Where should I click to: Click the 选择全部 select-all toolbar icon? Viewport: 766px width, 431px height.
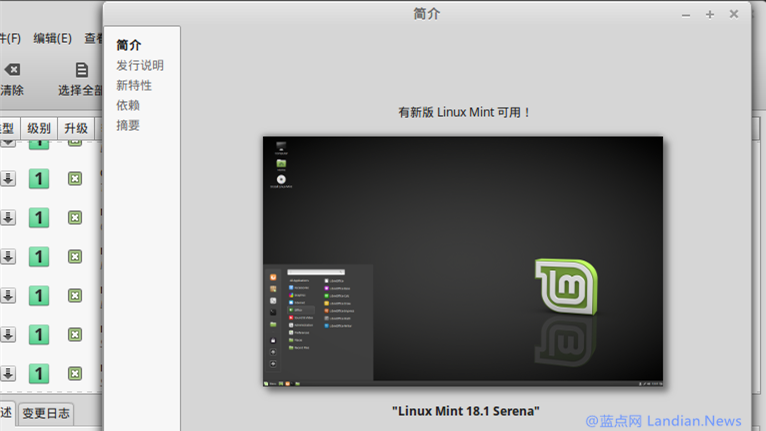pos(82,70)
